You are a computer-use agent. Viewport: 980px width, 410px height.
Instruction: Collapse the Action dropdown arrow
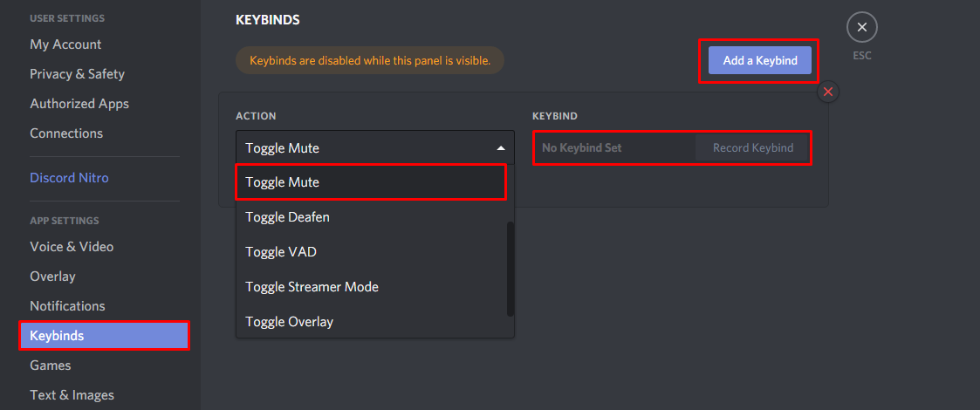pos(500,148)
